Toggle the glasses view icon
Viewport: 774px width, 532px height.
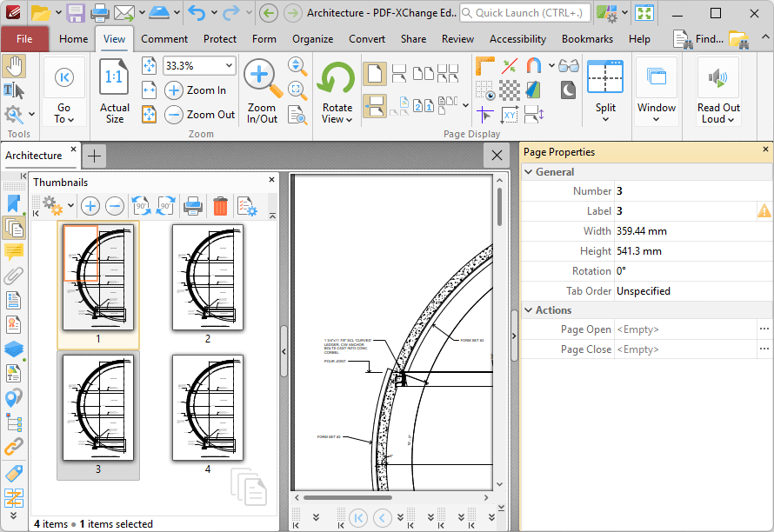[569, 66]
